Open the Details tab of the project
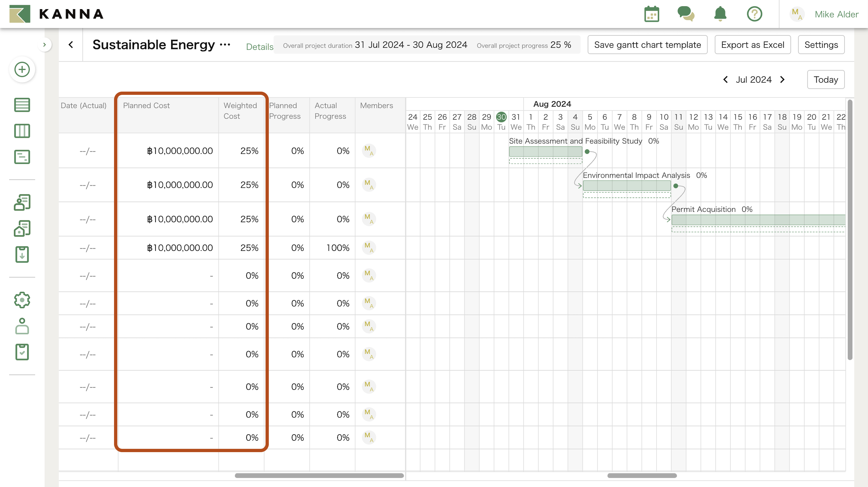 click(259, 47)
